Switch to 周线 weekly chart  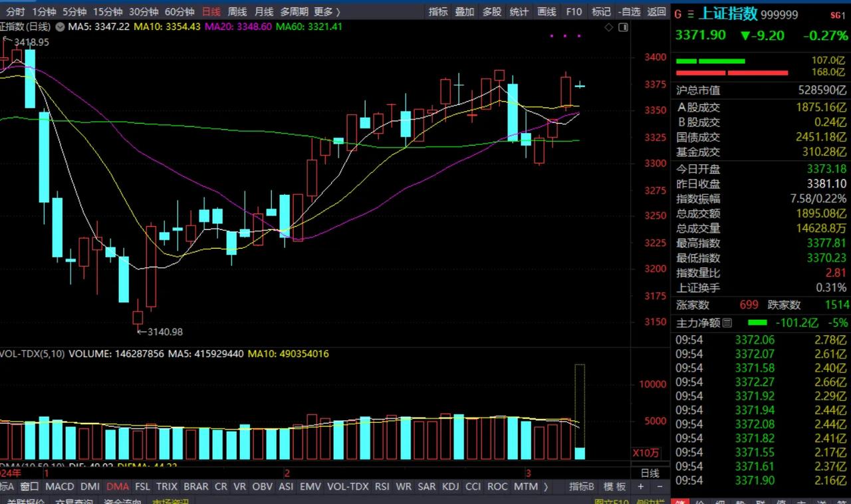click(x=237, y=12)
